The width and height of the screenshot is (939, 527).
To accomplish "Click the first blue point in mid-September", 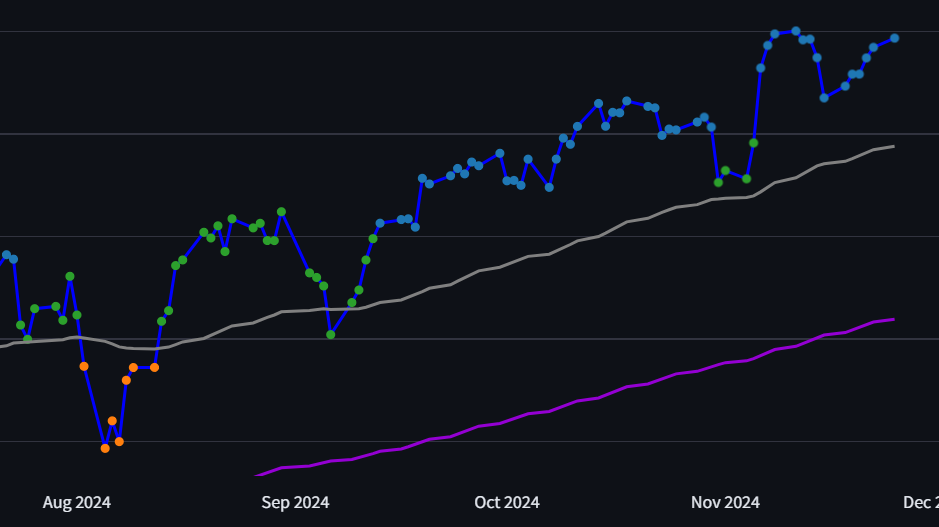I will tap(380, 223).
